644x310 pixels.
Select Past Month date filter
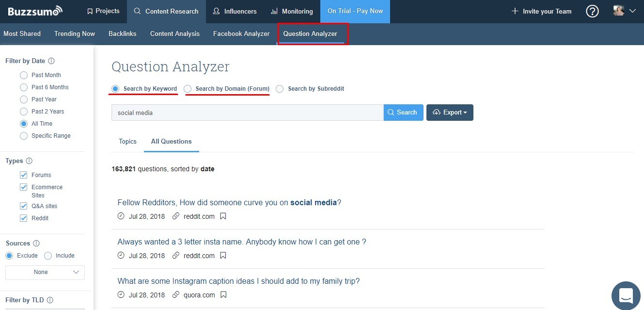(x=23, y=75)
